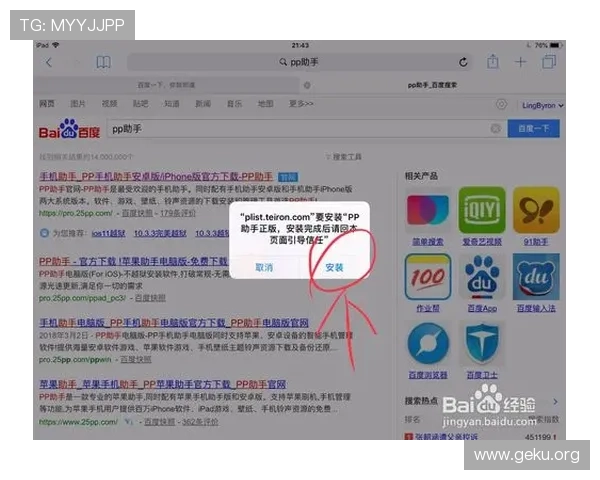600x480 pixels.
Task: Tap the Safari back arrow
Action: click(49, 62)
